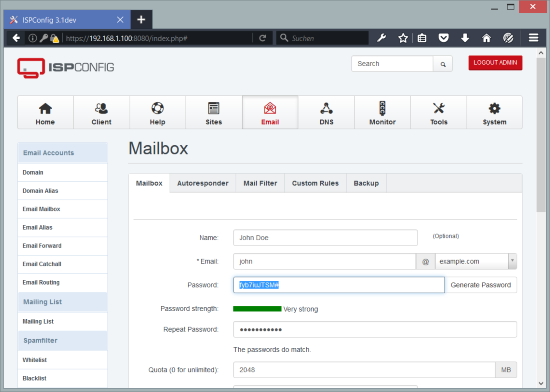
Task: Open the Client module
Action: click(101, 113)
